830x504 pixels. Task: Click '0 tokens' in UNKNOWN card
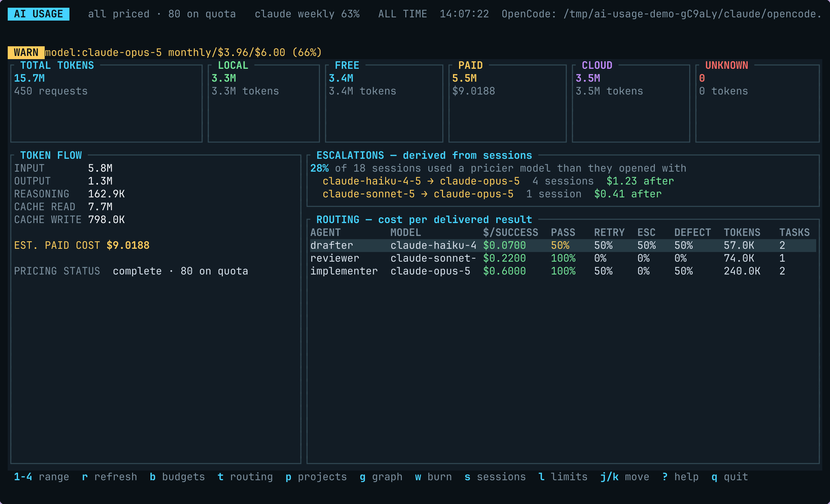(724, 91)
